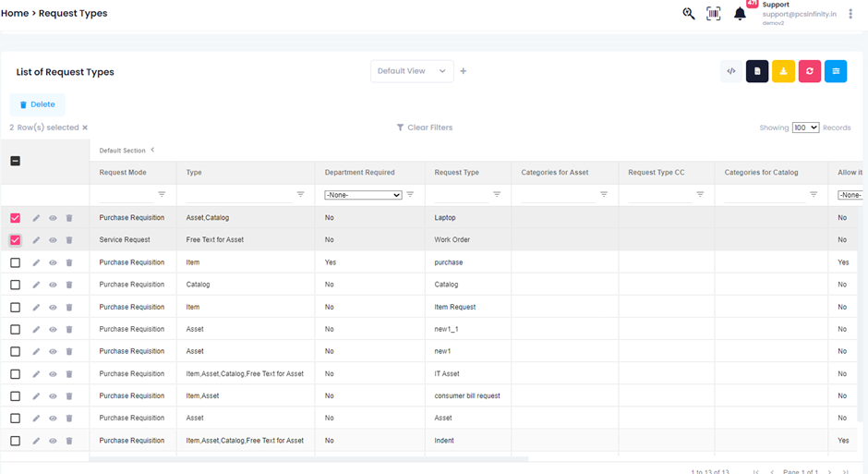This screenshot has width=868, height=474.
Task: Click the 'consumer bill request' cell
Action: tap(467, 395)
